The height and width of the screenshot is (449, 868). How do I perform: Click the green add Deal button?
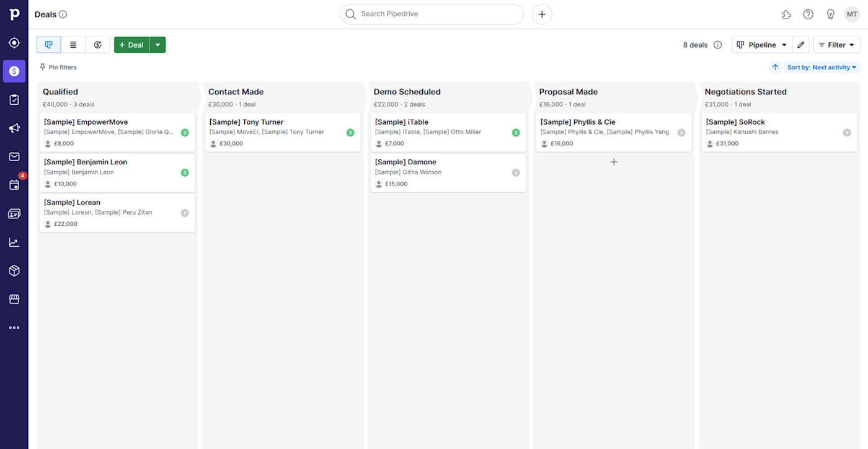(131, 45)
